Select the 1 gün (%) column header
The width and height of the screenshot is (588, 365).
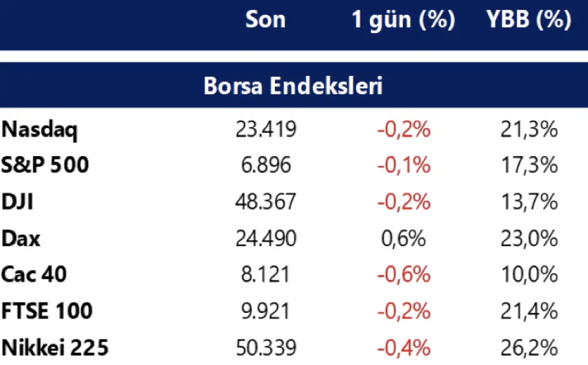tap(403, 20)
